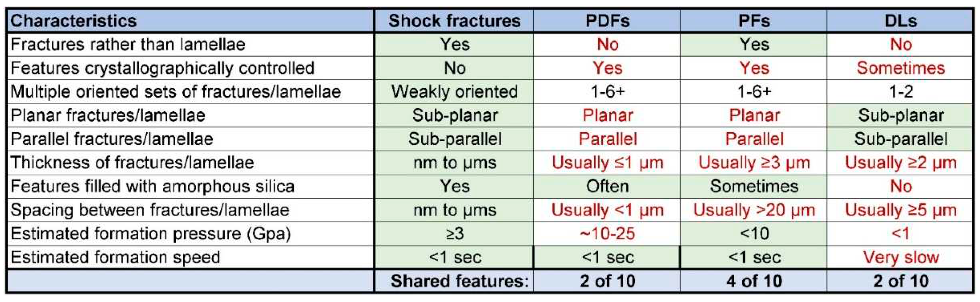Select the 'Estimated formation pressure (Gpa)' row label
This screenshot has width=980, height=302.
pos(151,234)
